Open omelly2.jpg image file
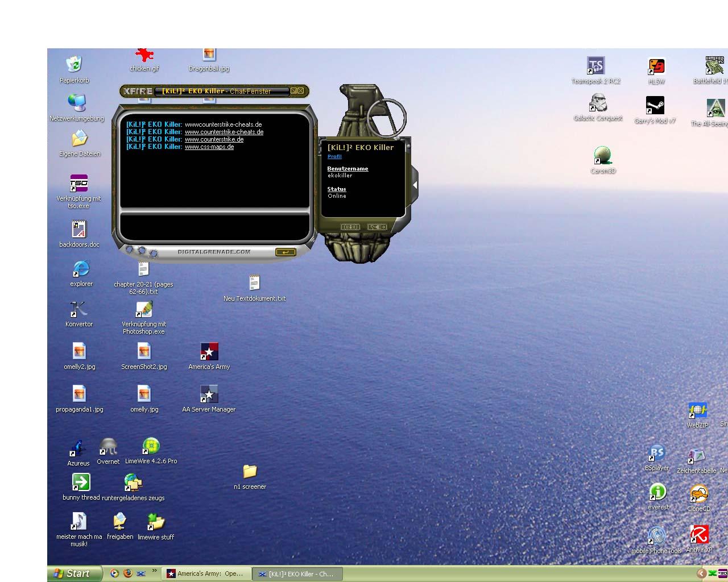 point(79,356)
